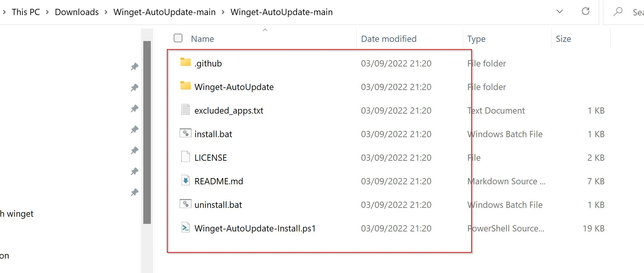
Task: Click the navigation pane vertical scrollbar
Action: pos(147,132)
